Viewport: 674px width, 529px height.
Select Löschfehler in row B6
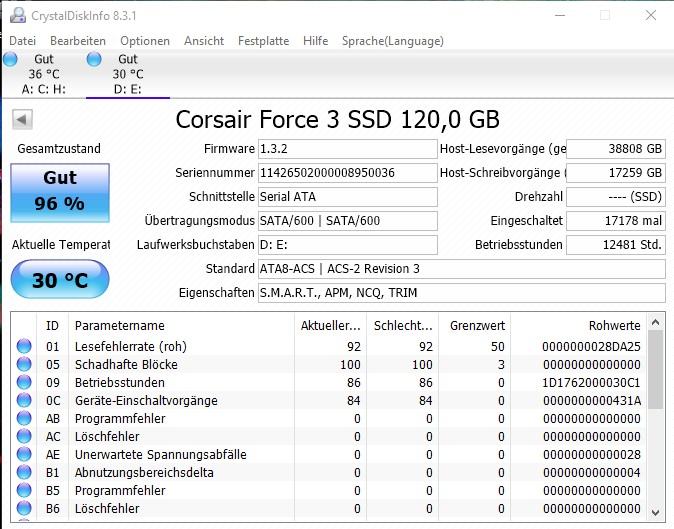[x=107, y=509]
